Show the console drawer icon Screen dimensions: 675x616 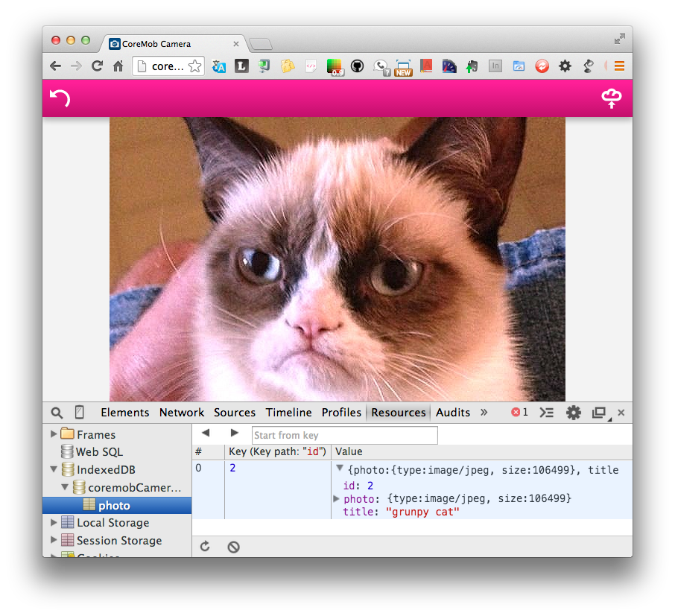(547, 413)
